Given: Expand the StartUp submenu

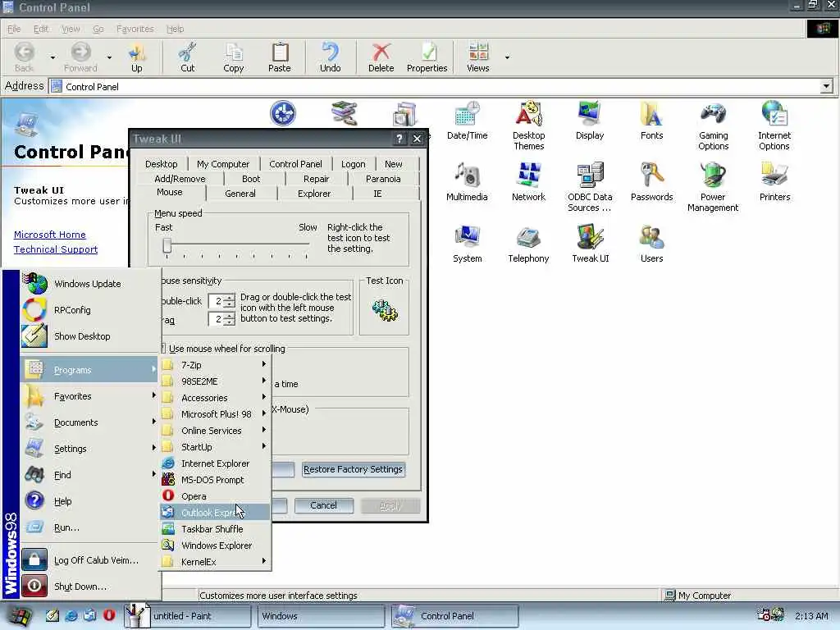Looking at the screenshot, I should click(215, 447).
